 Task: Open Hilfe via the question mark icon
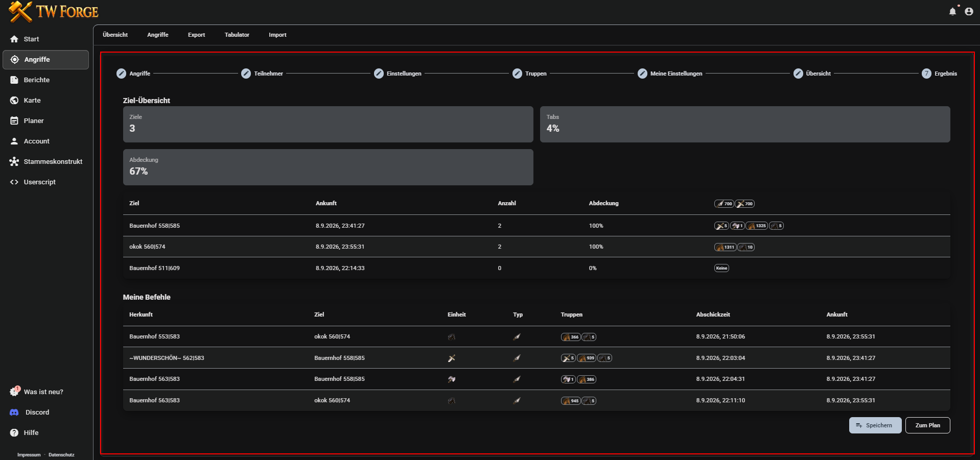(14, 433)
